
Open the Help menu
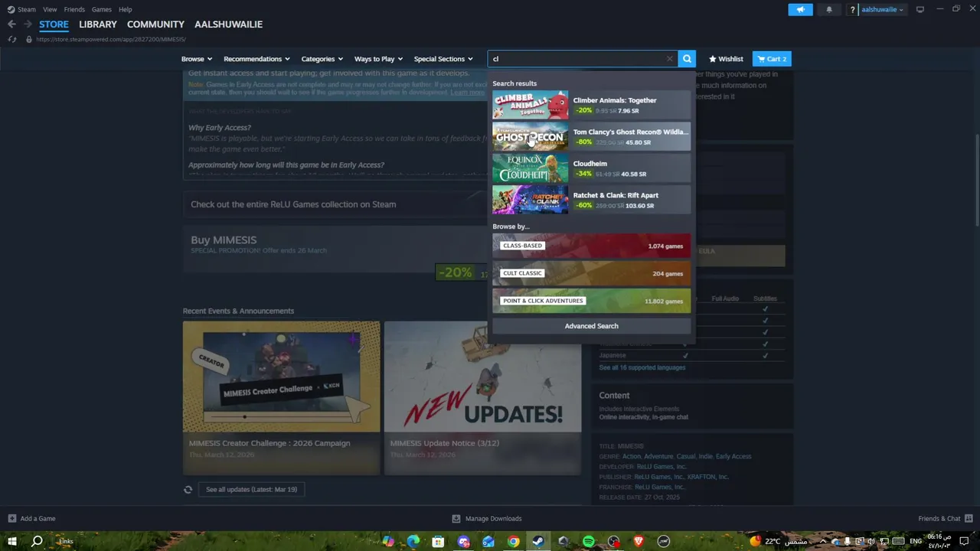(126, 9)
